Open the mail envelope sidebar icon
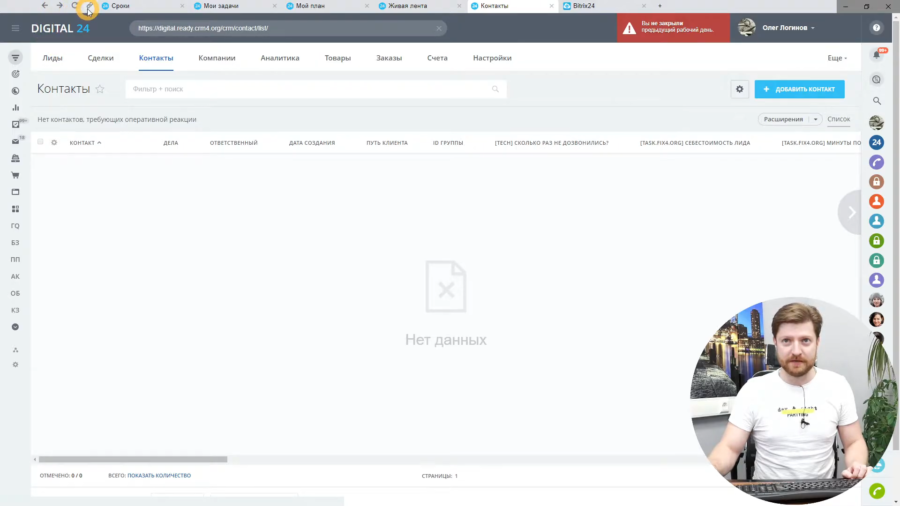900x506 pixels. click(15, 141)
